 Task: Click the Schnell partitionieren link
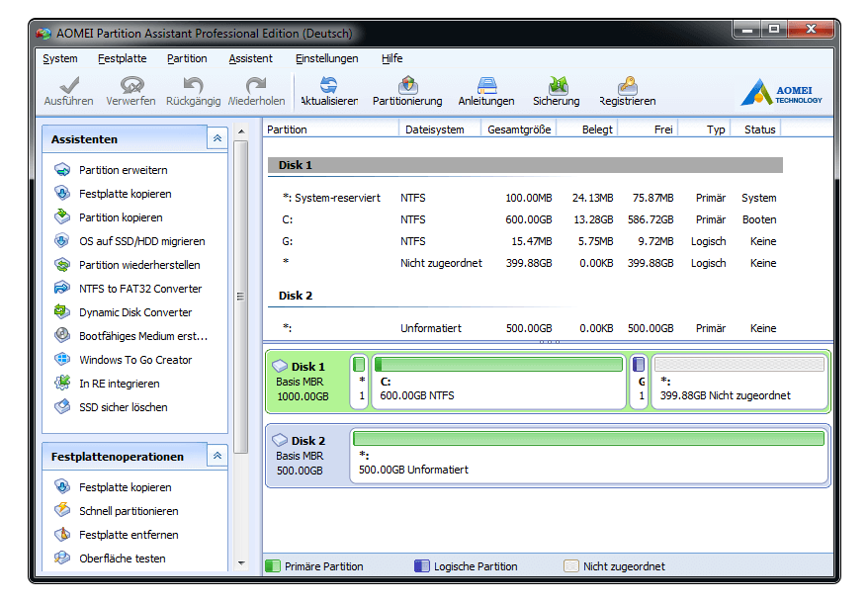point(129,511)
